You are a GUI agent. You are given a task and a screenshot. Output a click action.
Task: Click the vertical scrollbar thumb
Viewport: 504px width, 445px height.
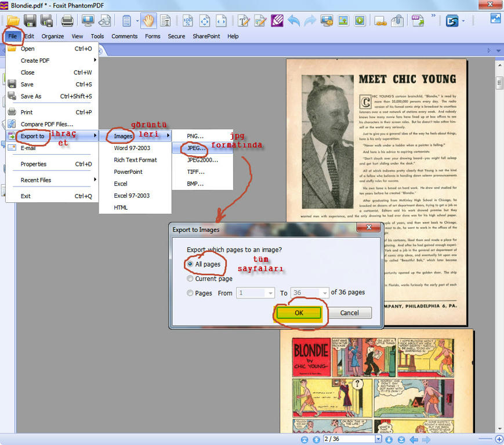click(x=499, y=83)
